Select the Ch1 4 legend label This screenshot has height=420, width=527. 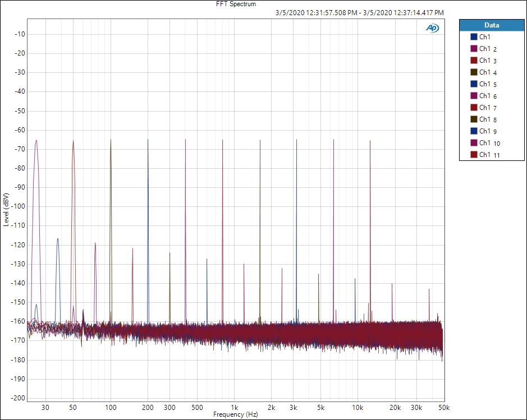[488, 72]
